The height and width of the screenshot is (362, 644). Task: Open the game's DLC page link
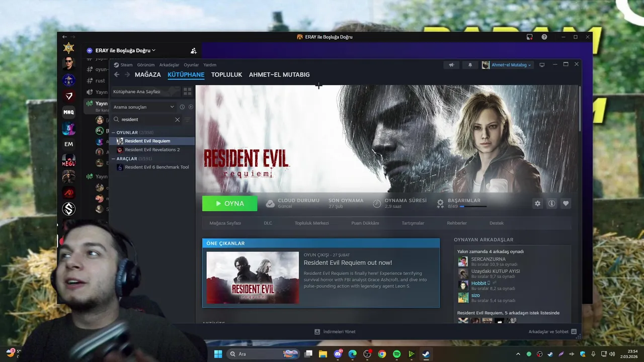point(268,223)
